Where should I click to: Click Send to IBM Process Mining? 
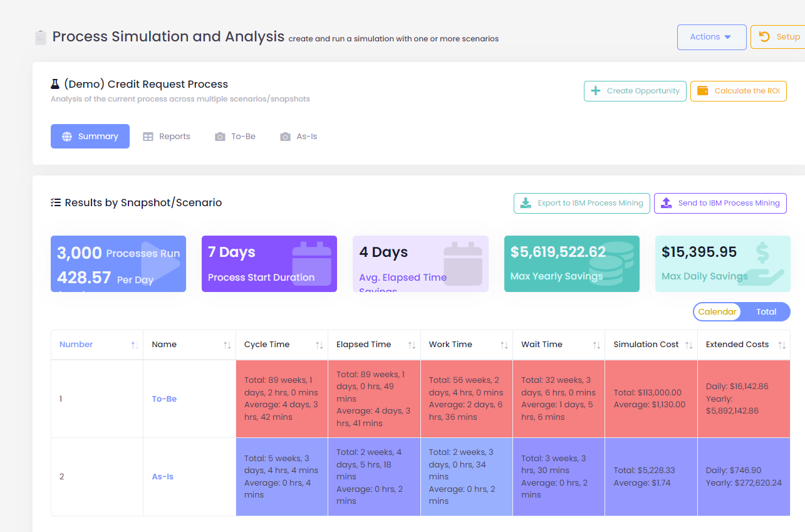click(x=720, y=203)
